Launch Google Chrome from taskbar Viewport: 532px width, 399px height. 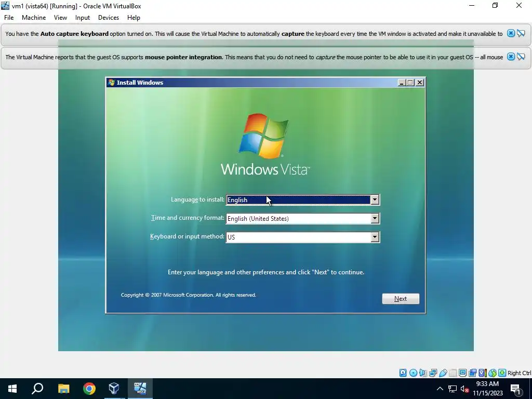coord(89,389)
